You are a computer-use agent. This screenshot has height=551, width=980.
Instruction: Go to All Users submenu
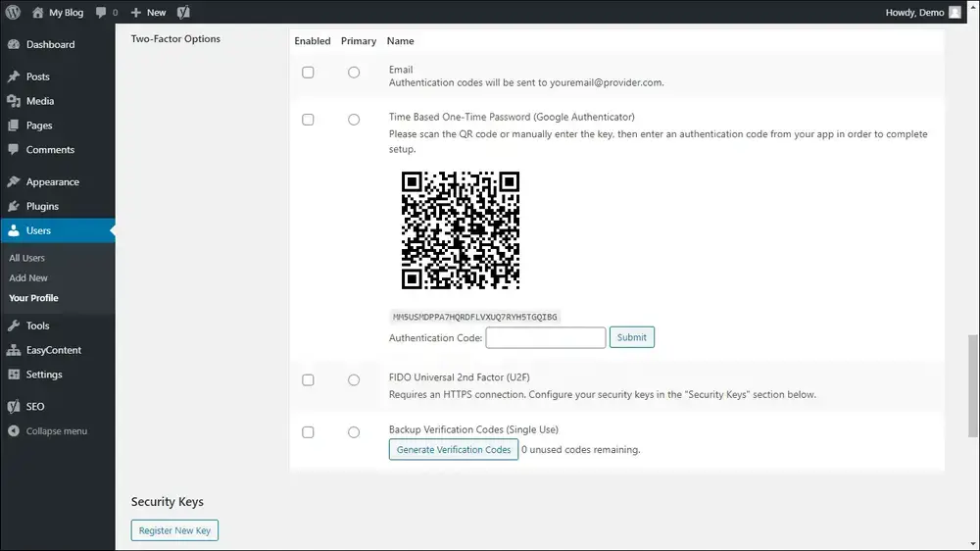26,258
